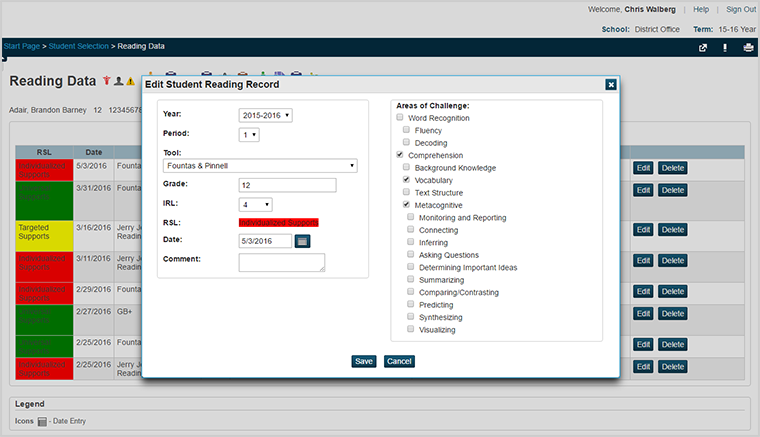760x437 pixels.
Task: Close the Edit Student Reading Record dialog
Action: pyautogui.click(x=610, y=85)
